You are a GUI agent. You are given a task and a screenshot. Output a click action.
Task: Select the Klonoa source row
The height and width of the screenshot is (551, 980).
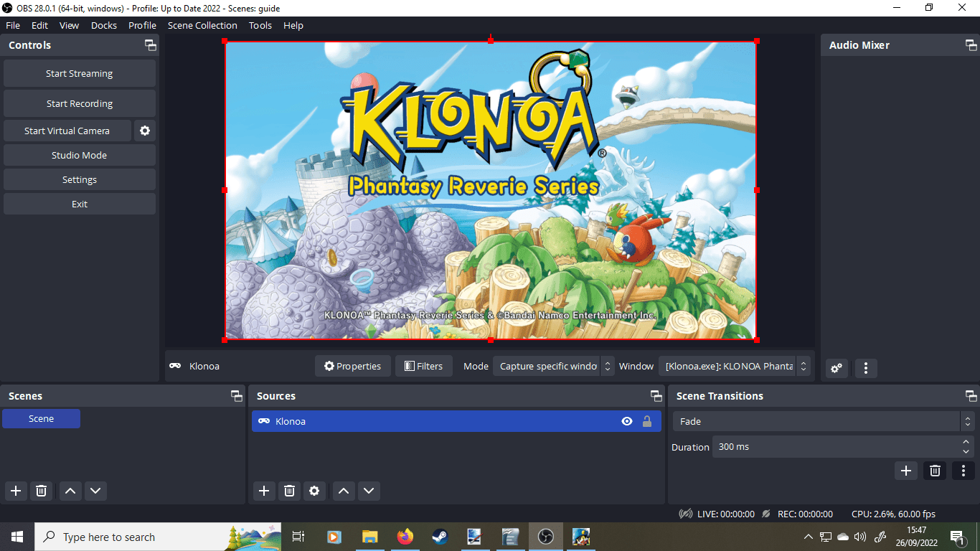coord(456,421)
